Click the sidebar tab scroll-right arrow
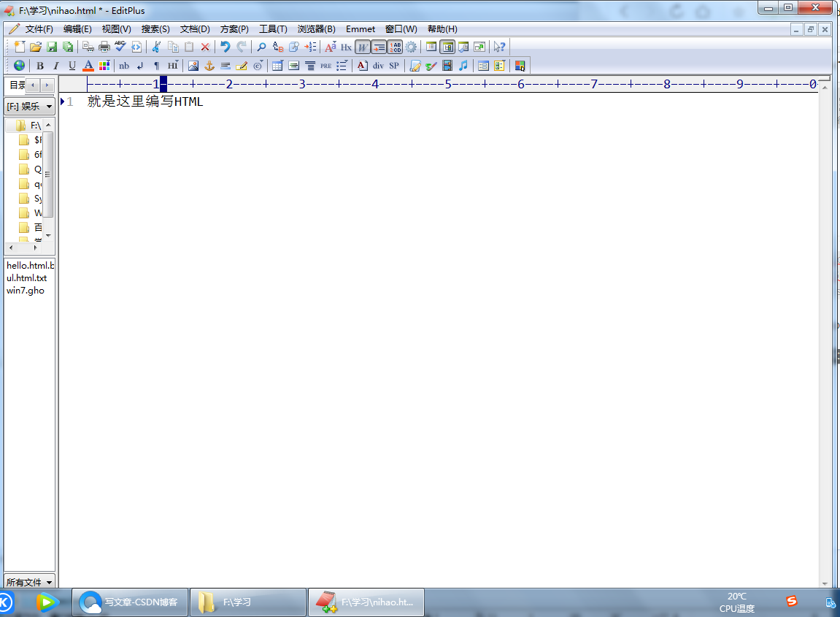840x617 pixels. pyautogui.click(x=47, y=85)
